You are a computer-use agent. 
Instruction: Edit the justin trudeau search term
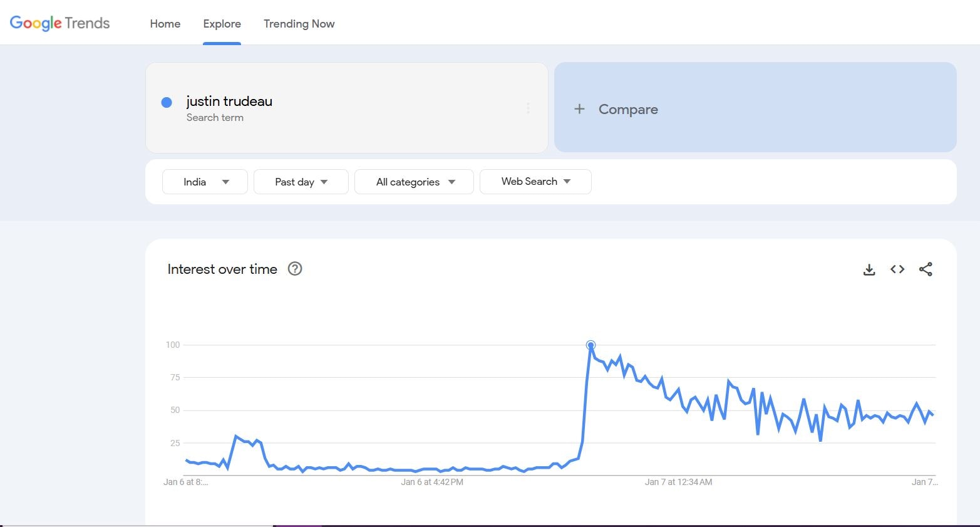pos(229,102)
